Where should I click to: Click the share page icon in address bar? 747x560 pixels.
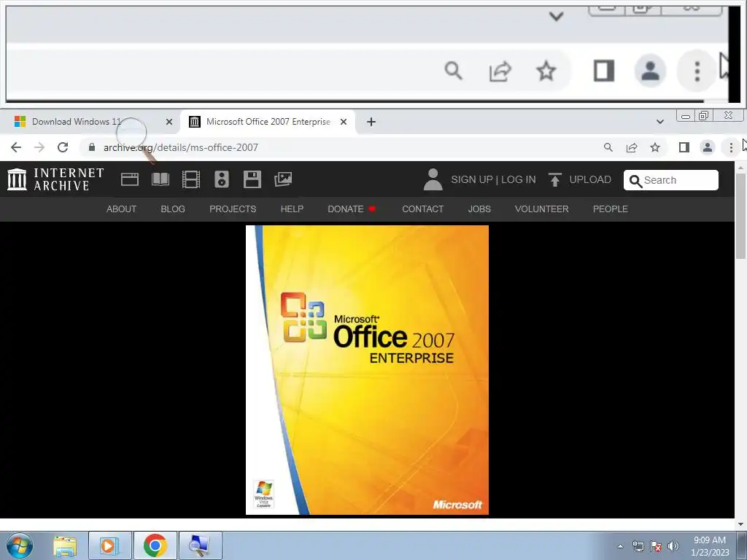[632, 147]
